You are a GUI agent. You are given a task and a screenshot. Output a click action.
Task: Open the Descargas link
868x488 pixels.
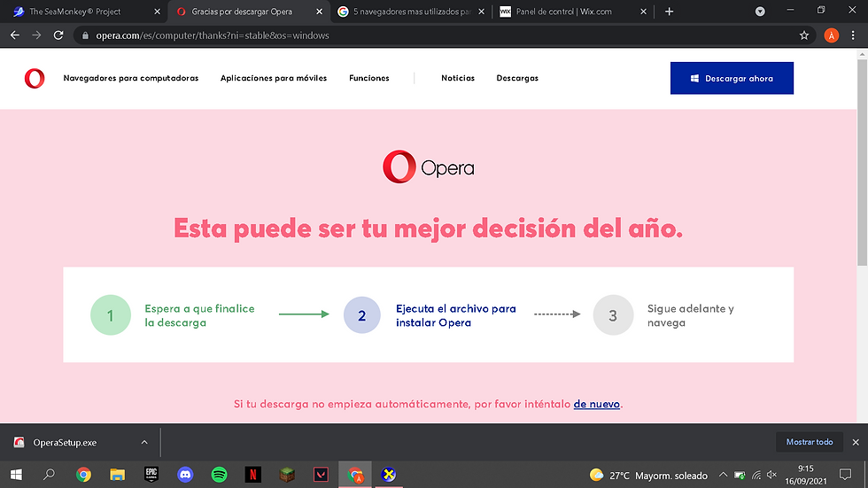click(517, 78)
